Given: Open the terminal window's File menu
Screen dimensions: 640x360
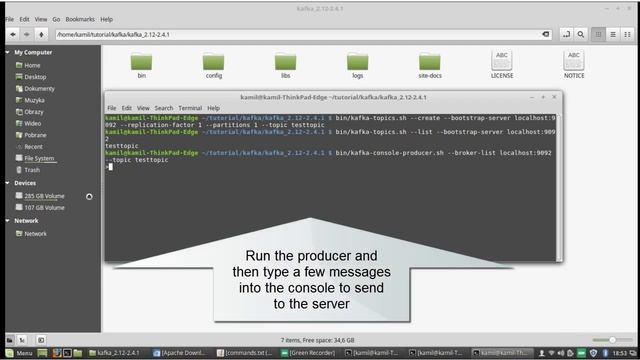Looking at the screenshot, I should tap(112, 108).
